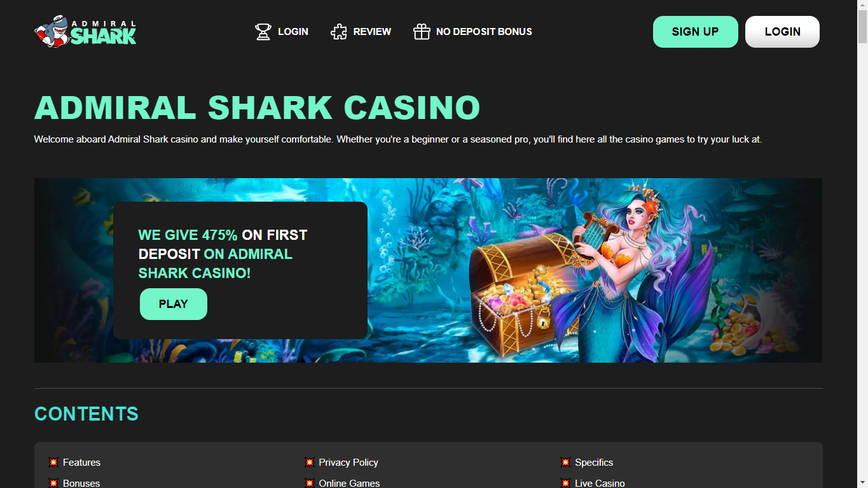This screenshot has width=868, height=488.
Task: Hit the Play button on the banner
Action: [x=174, y=303]
